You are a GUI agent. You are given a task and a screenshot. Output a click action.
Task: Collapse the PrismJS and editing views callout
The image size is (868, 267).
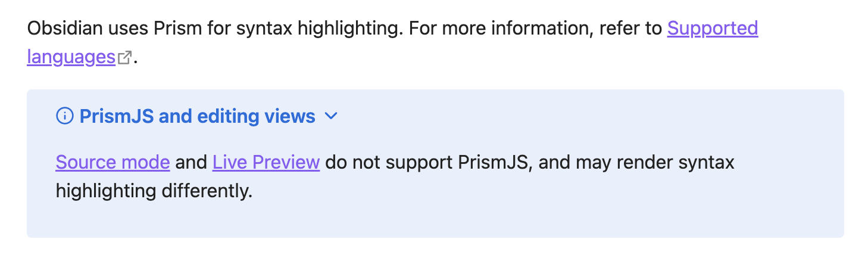tap(332, 116)
